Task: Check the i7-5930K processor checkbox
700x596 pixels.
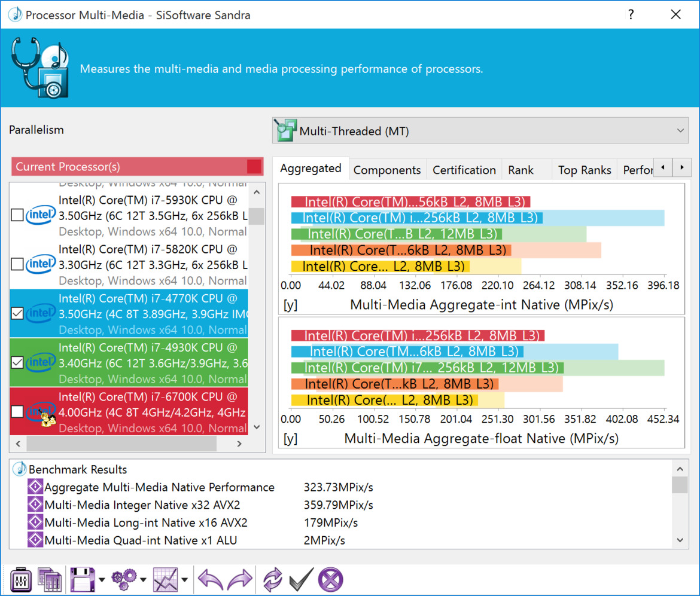Action: [17, 215]
